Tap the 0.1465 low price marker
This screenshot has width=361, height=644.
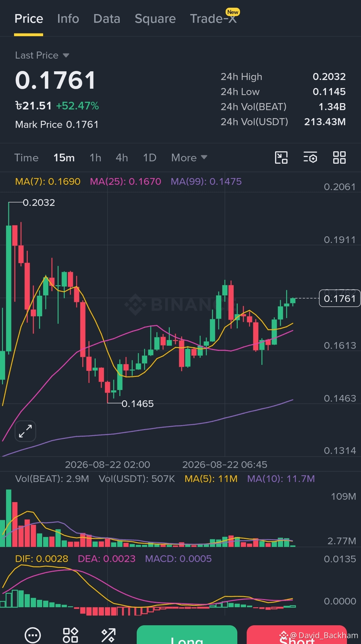tap(138, 404)
